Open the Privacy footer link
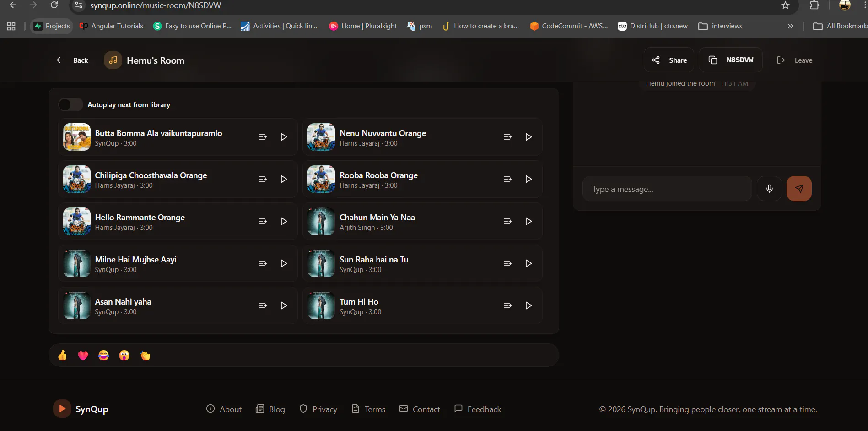868x431 pixels. point(318,409)
